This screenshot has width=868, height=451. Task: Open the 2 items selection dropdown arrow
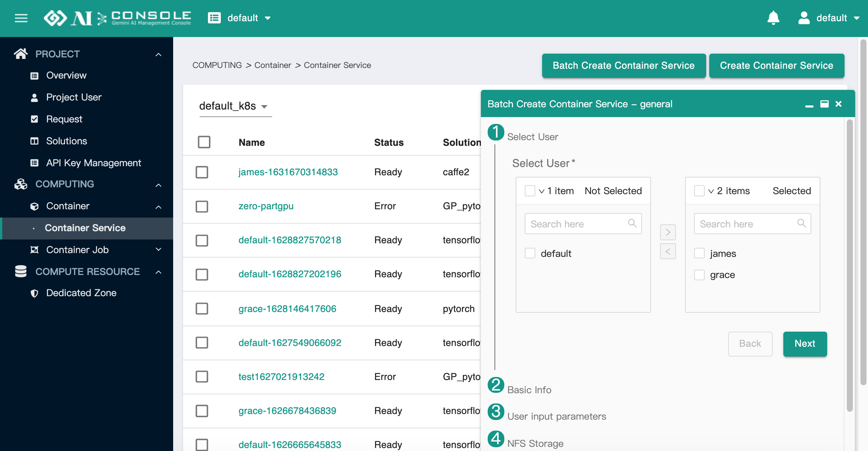click(x=711, y=191)
